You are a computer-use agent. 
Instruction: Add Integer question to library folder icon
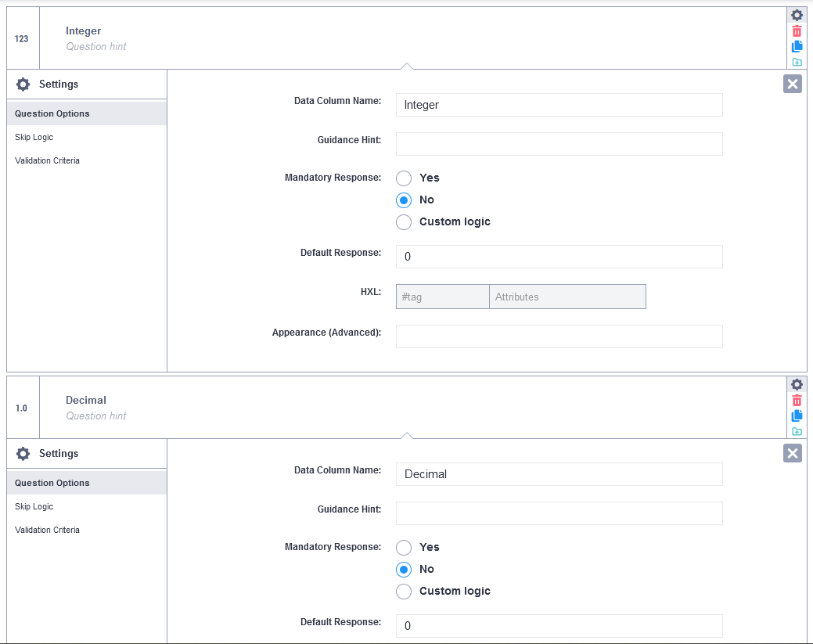797,62
